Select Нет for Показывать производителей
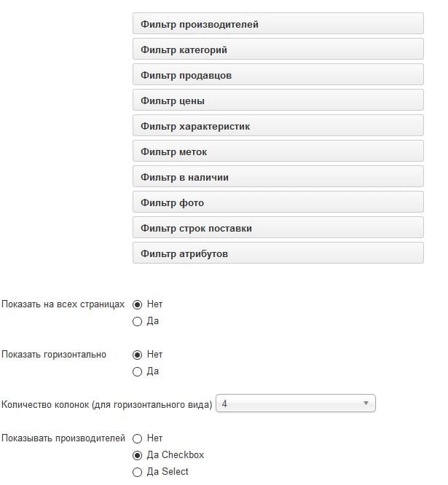The width and height of the screenshot is (448, 485). point(138,438)
